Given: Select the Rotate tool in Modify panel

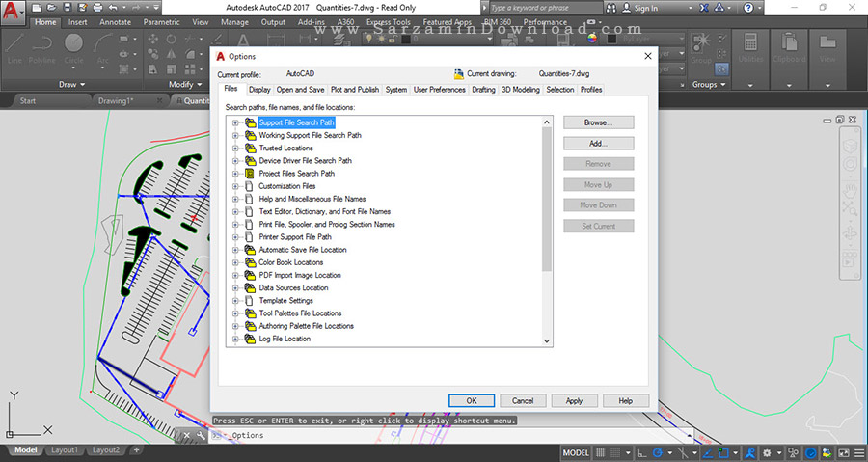Looking at the screenshot, I should 172,39.
